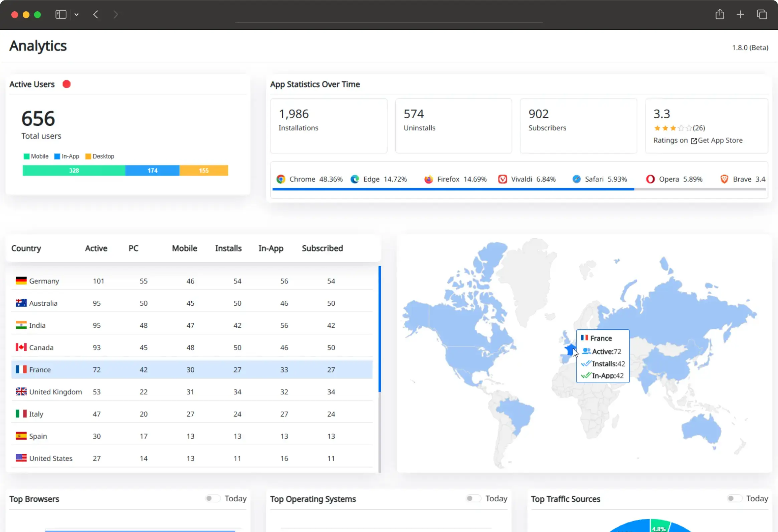Click the Germany flag icon

click(x=21, y=280)
